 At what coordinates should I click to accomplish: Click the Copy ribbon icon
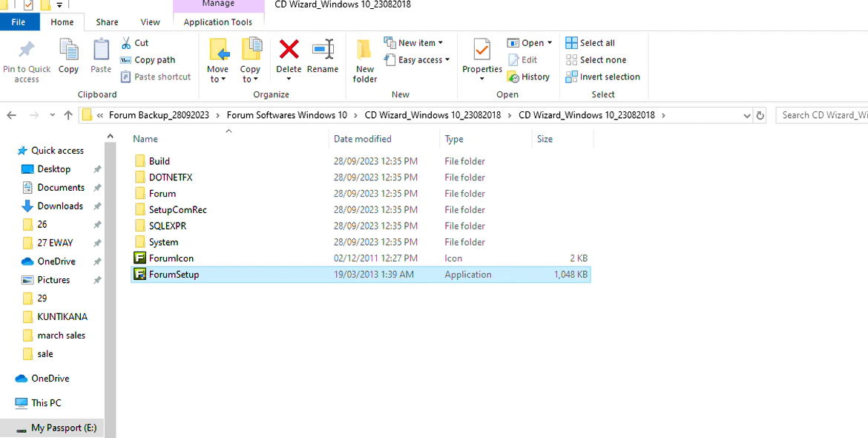coord(69,50)
